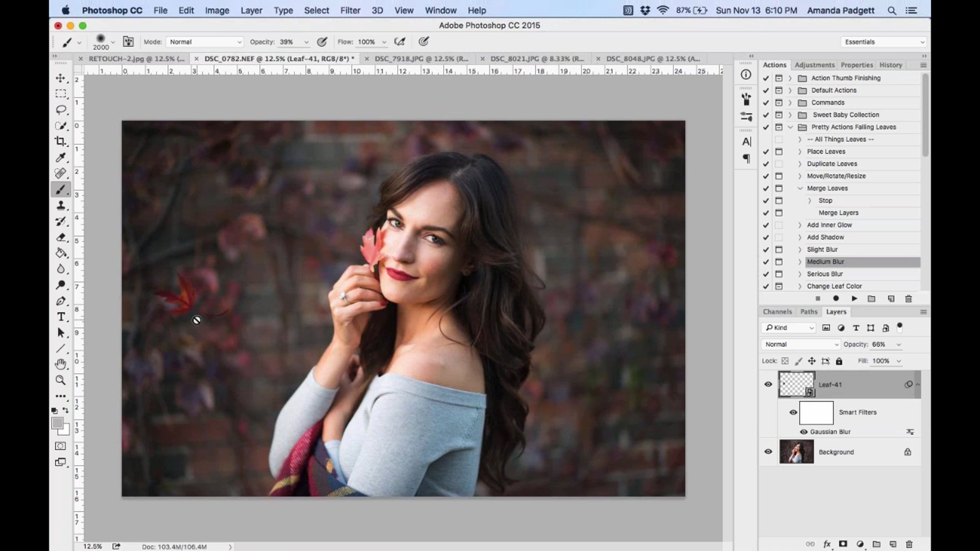The image size is (980, 551).
Task: Select the Lasso tool
Action: coord(60,110)
